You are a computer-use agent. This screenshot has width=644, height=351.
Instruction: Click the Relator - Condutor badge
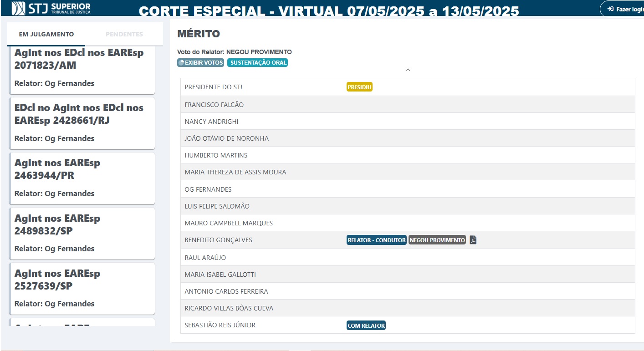point(376,240)
